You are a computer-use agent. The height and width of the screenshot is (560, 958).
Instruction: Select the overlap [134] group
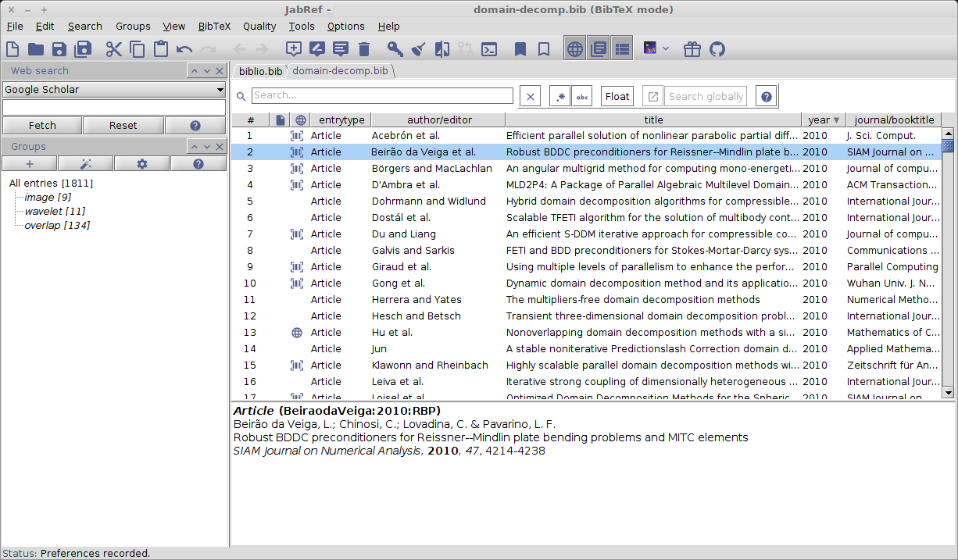point(57,226)
